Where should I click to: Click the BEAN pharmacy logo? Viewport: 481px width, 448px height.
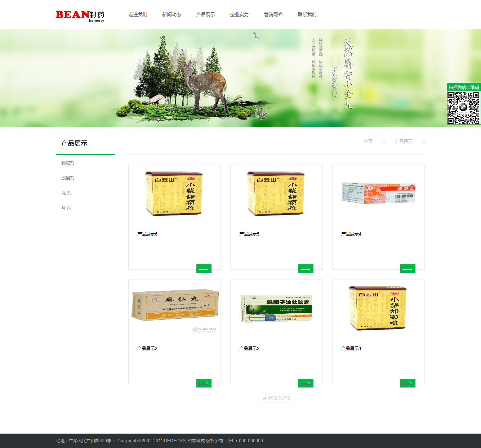tap(80, 15)
